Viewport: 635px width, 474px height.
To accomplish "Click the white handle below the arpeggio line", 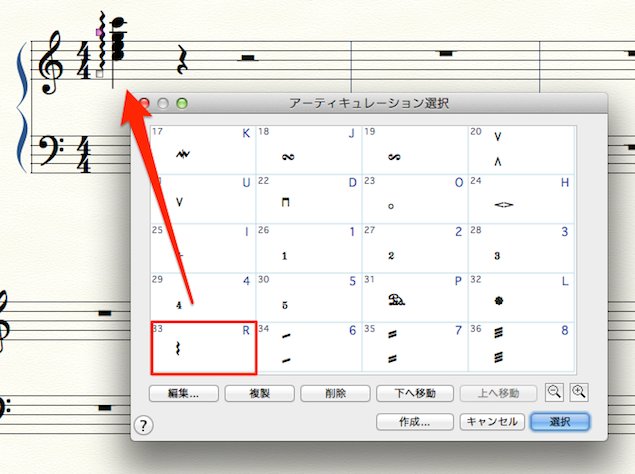I will [x=100, y=74].
